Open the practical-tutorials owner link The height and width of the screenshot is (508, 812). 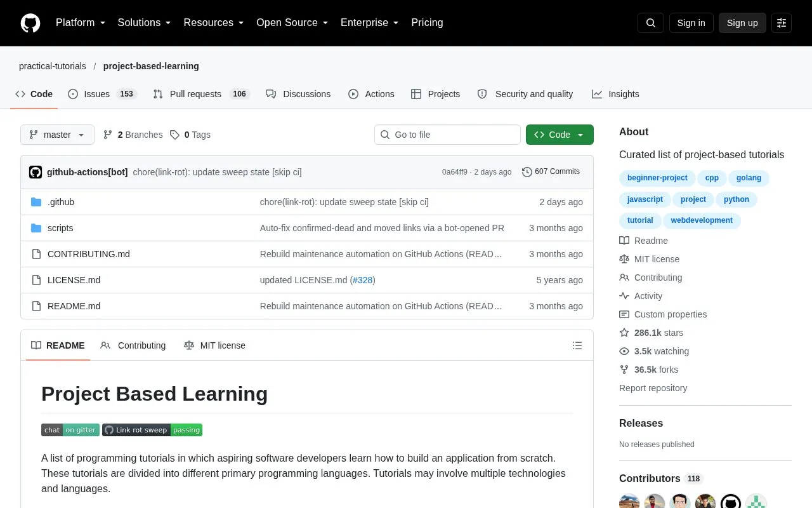click(x=53, y=66)
